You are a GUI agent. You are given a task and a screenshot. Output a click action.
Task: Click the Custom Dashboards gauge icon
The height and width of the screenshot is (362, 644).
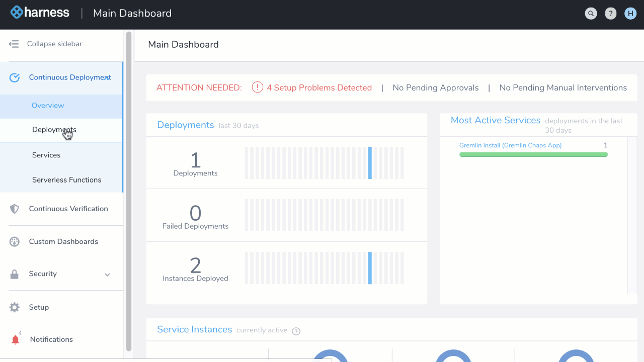click(x=15, y=242)
